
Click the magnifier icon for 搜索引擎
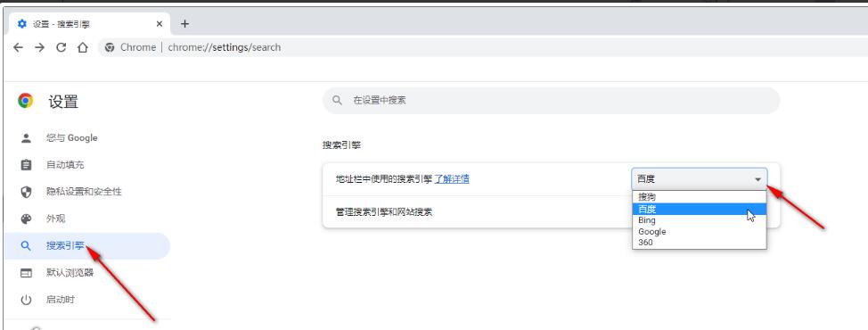pos(26,246)
